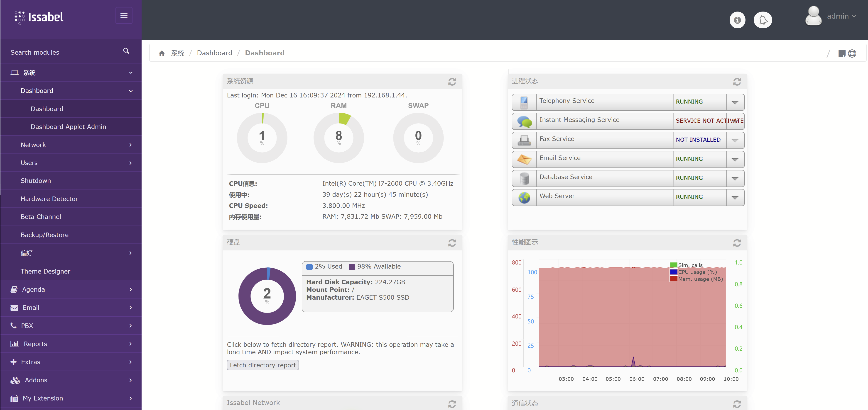Click the sticky note icon
The width and height of the screenshot is (868, 410).
(842, 53)
